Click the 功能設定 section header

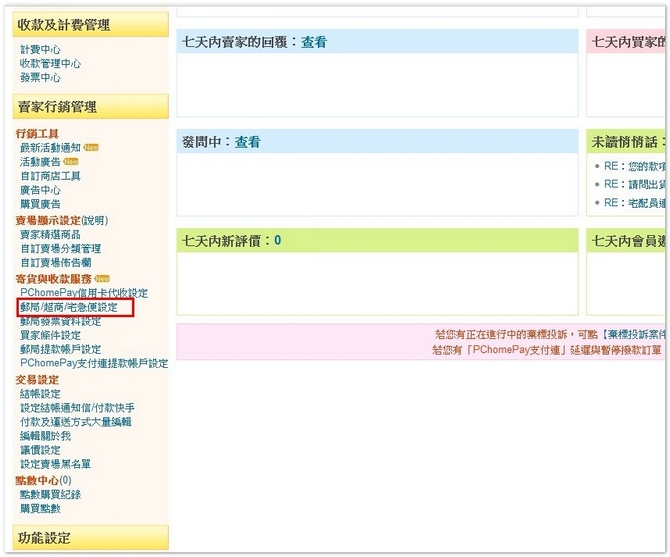44,538
